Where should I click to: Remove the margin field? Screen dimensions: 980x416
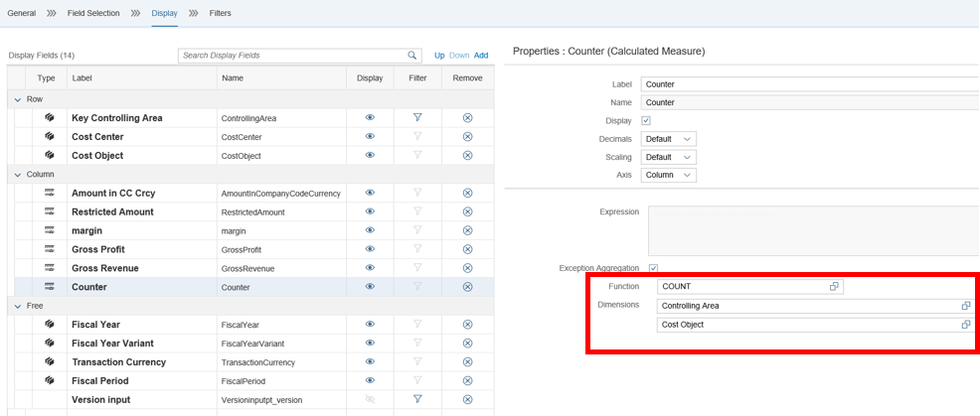[x=467, y=230]
